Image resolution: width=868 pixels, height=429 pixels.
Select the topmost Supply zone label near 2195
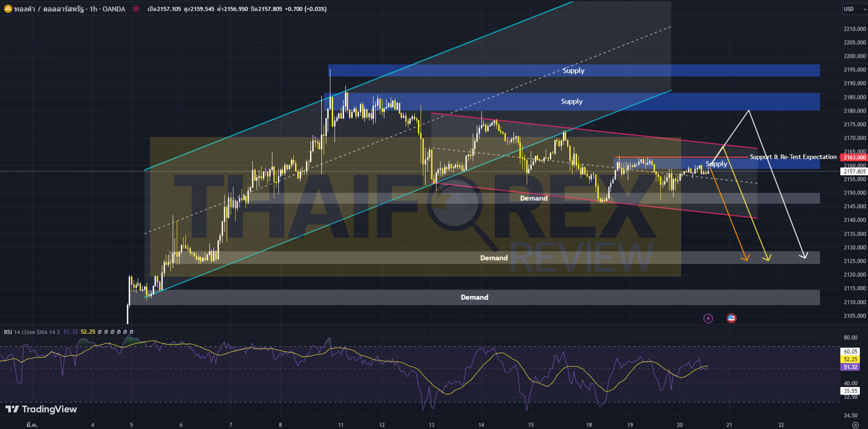click(573, 71)
